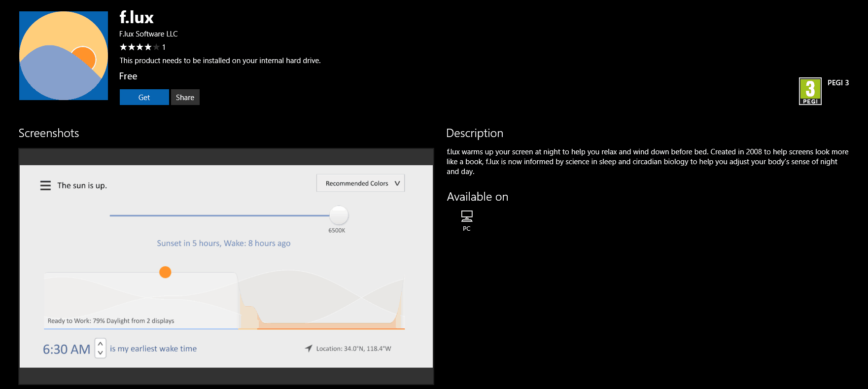Decrease wake time with down arrow

101,353
